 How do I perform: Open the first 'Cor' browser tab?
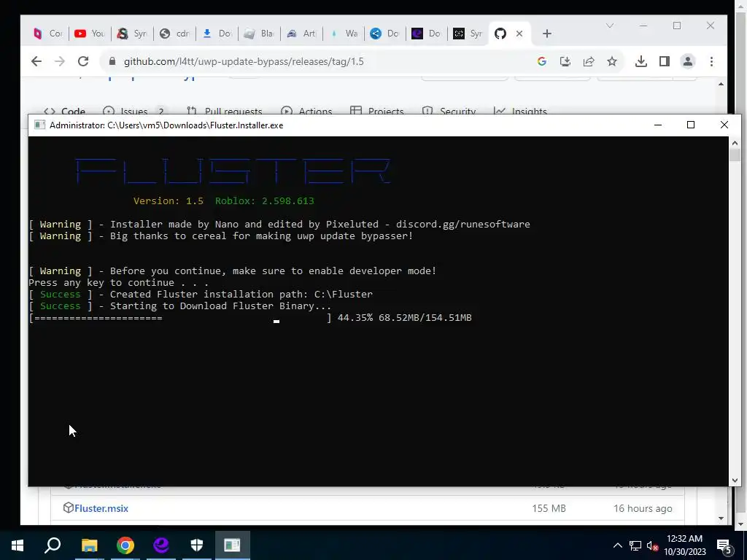coord(48,34)
